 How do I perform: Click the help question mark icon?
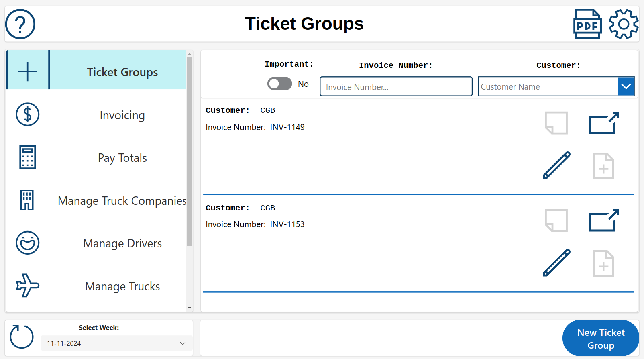point(20,24)
